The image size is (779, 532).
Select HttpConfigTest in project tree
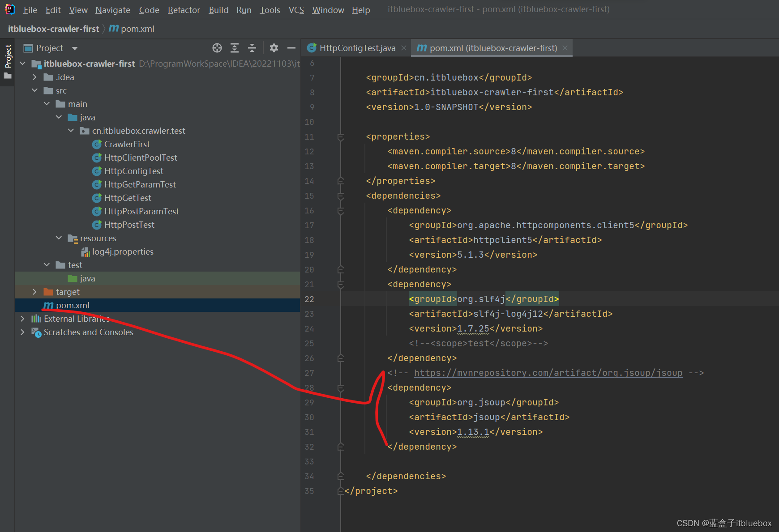click(x=133, y=171)
